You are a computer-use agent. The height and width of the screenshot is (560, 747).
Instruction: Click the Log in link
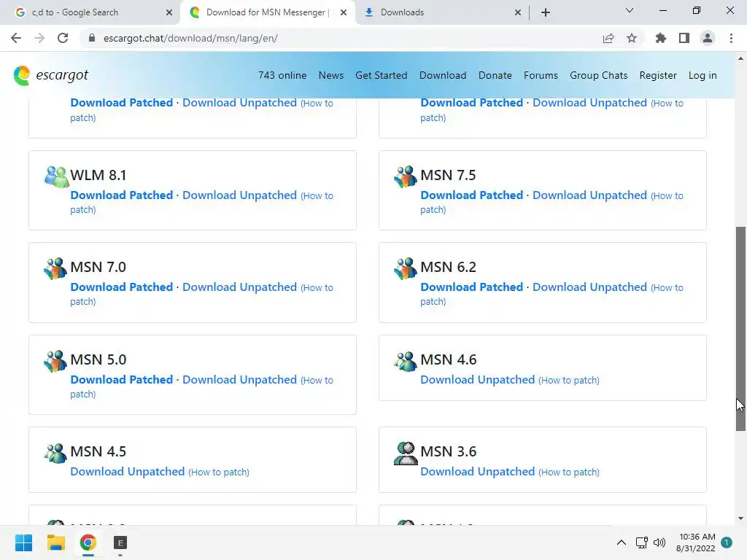point(703,75)
